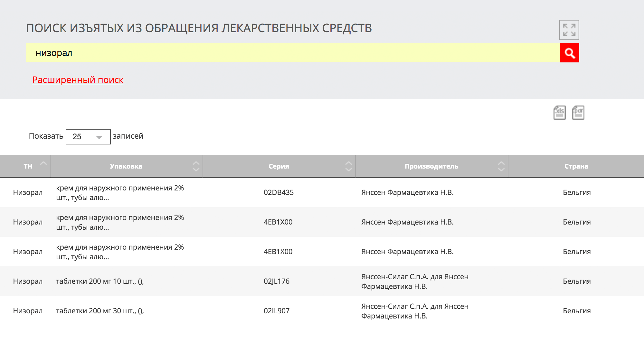The image size is (644, 341).
Task: Click Янссен Фармацевтика Н.В. in 02DB435 row
Action: 407,192
